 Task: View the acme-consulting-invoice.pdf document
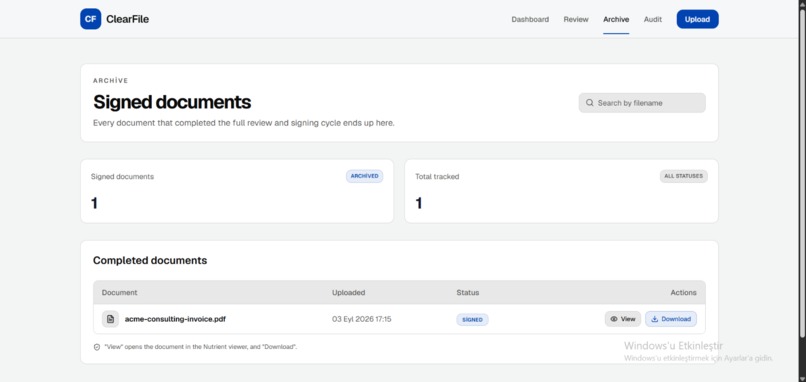tap(622, 319)
